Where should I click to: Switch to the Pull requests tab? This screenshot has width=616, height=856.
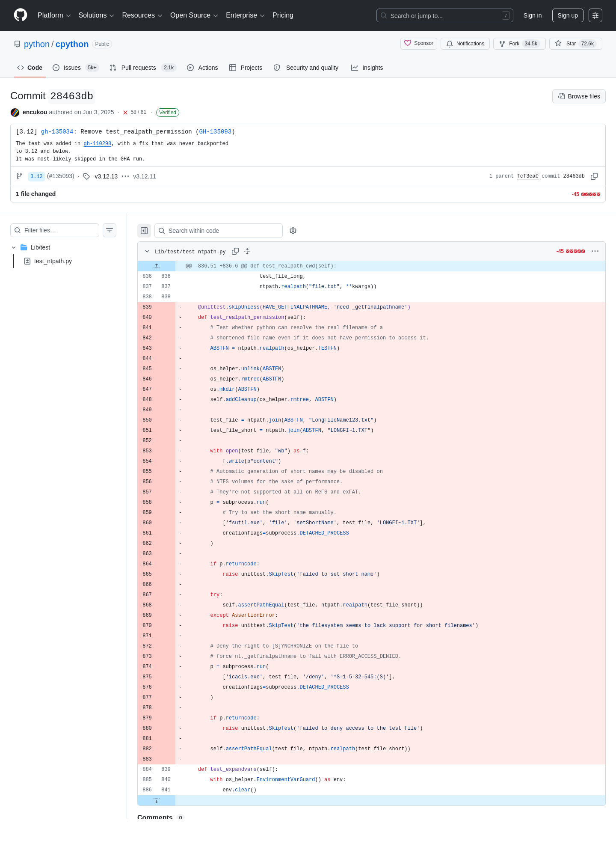[x=142, y=68]
